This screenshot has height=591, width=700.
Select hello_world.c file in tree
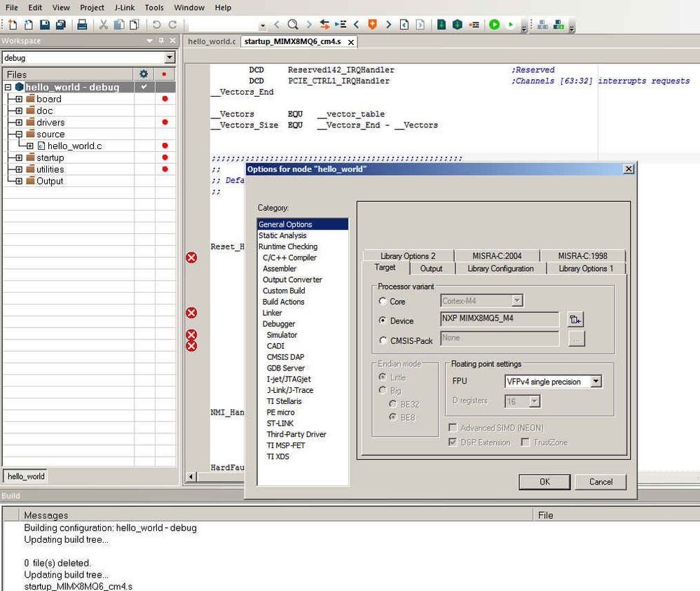74,146
